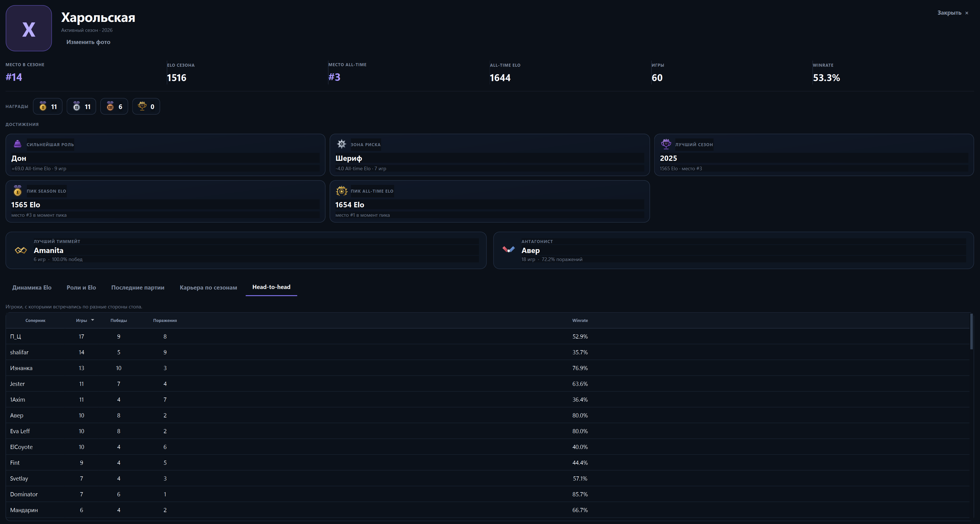Image resolution: width=980 pixels, height=524 pixels.
Task: Click the Авер antagonist card name
Action: pyautogui.click(x=531, y=251)
